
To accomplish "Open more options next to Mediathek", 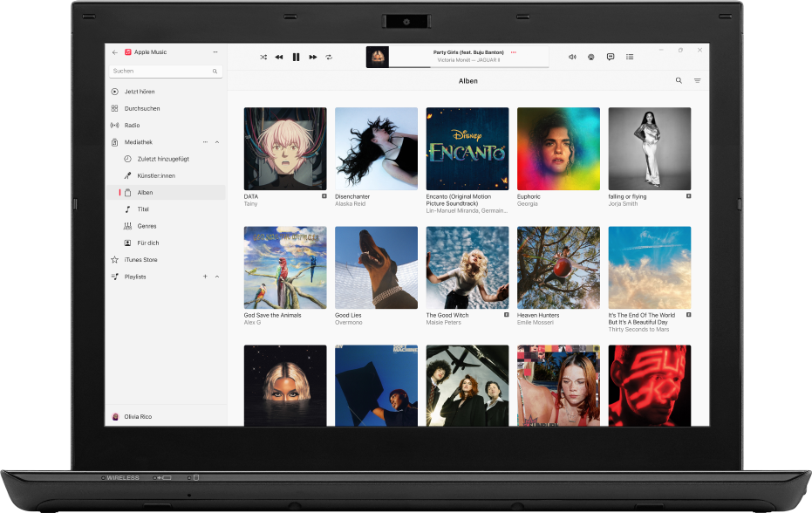I will (x=205, y=142).
